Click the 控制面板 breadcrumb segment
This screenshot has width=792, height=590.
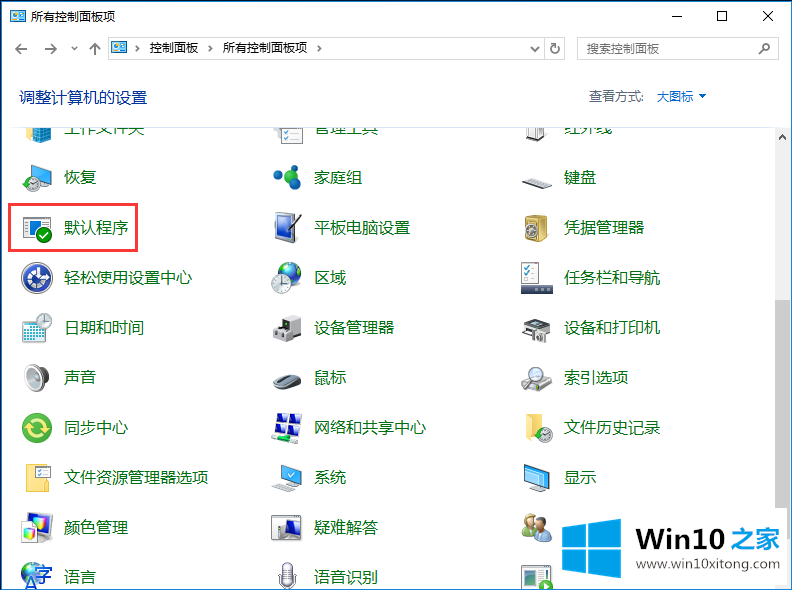[x=174, y=48]
